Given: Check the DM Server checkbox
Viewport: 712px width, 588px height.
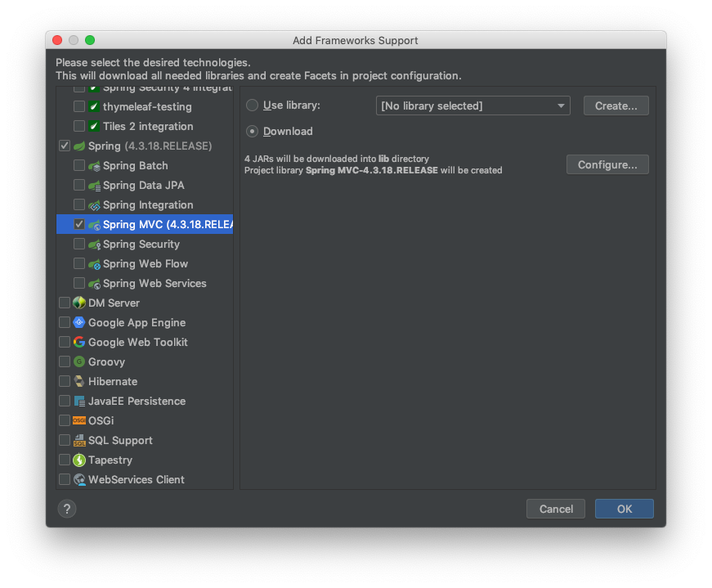Looking at the screenshot, I should (65, 303).
